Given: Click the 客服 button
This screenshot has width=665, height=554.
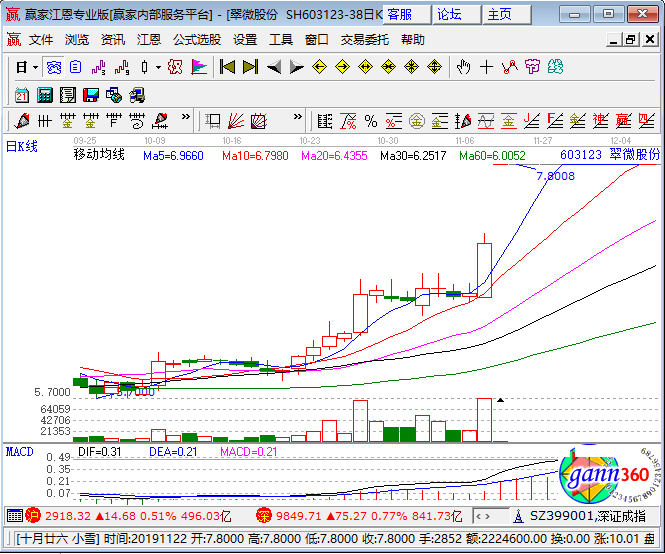Looking at the screenshot, I should coord(406,14).
